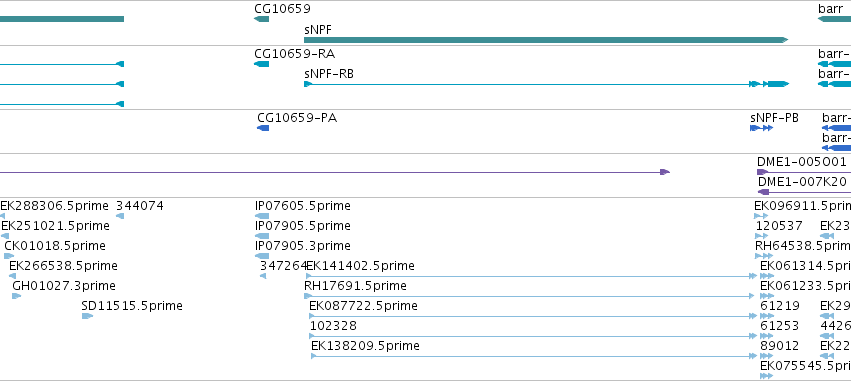The width and height of the screenshot is (851, 381).
Task: Click the SD11515.5prime EST arrow
Action: point(87,316)
